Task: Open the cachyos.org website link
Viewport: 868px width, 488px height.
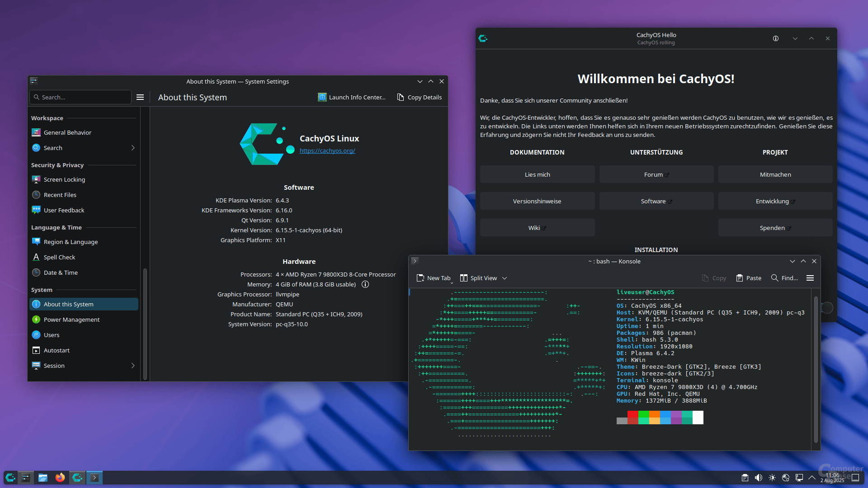Action: click(327, 150)
